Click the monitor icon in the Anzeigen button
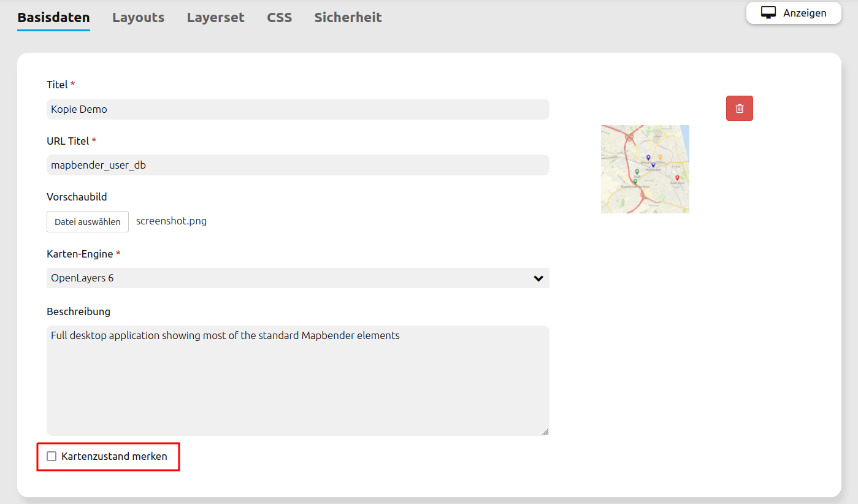Screen dimensions: 858x504 [768, 13]
